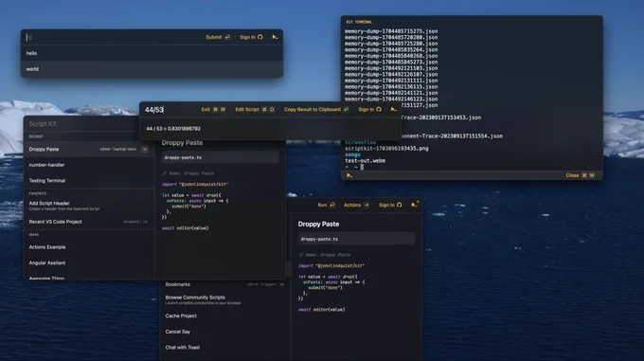Select the hello option
Screen dimensions: 644x361
152,53
